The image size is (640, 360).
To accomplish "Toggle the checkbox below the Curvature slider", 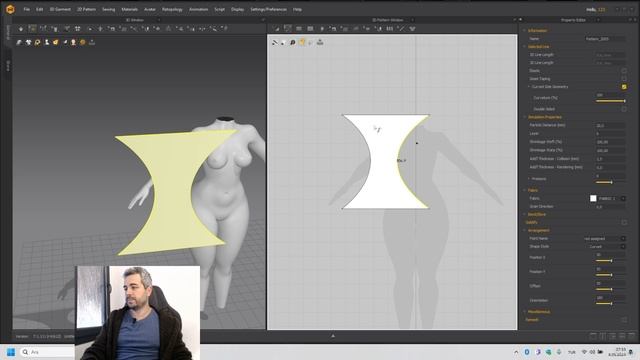I will tap(624, 109).
